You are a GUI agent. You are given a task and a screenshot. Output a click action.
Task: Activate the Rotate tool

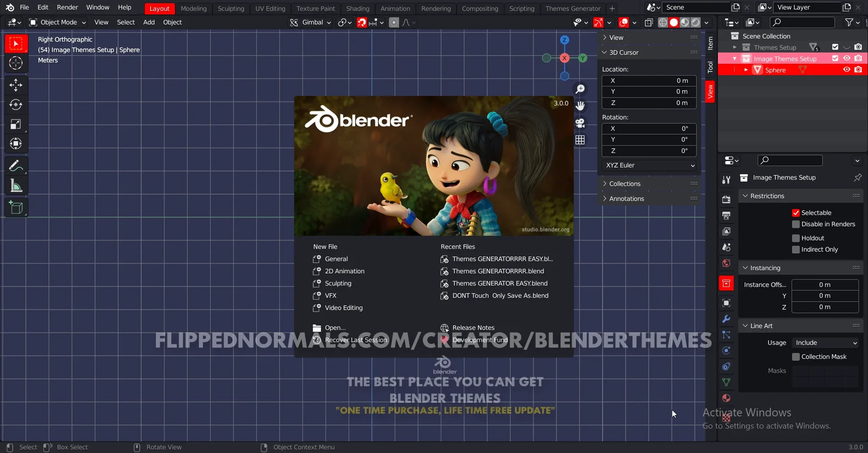point(16,105)
